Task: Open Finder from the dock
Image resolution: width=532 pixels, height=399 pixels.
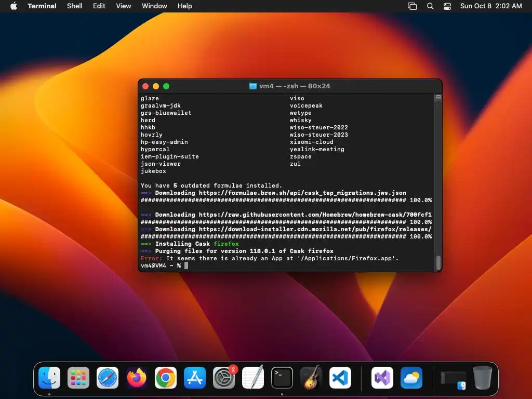Action: click(x=49, y=378)
